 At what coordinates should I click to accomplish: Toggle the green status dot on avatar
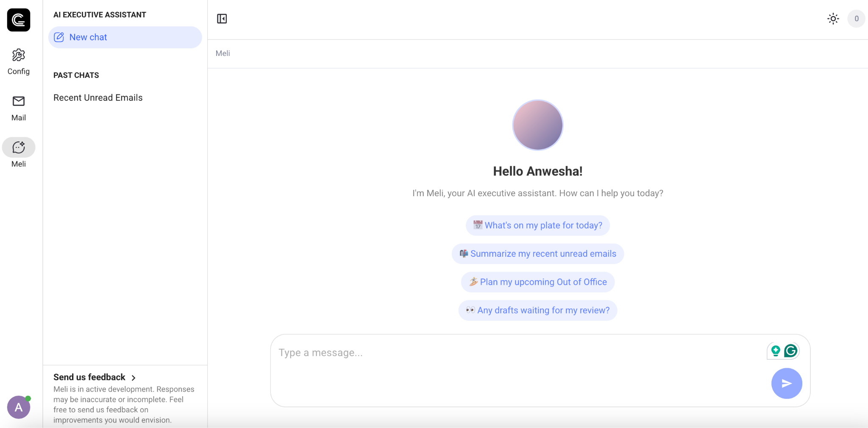point(28,398)
